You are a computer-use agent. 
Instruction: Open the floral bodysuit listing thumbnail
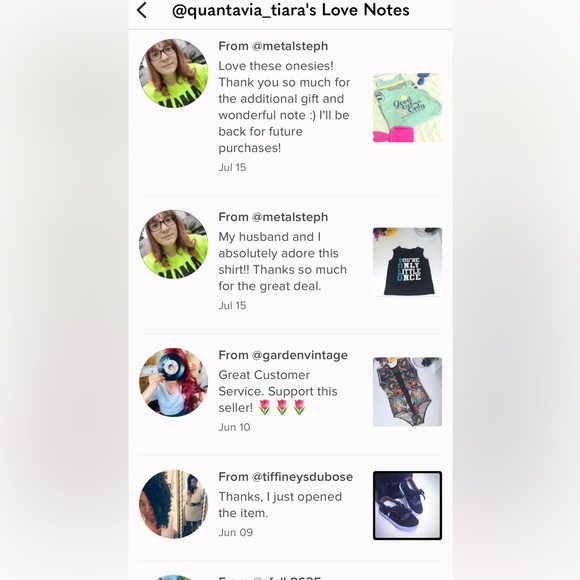[407, 392]
